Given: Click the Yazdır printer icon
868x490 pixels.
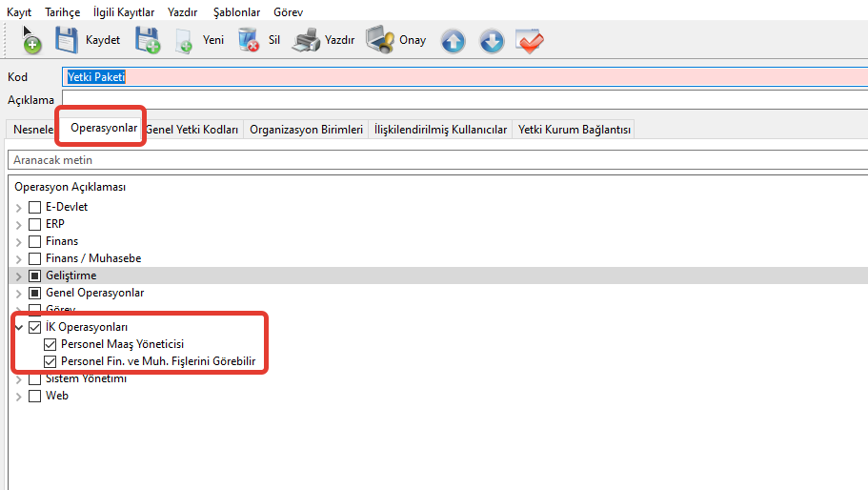Looking at the screenshot, I should tap(306, 40).
